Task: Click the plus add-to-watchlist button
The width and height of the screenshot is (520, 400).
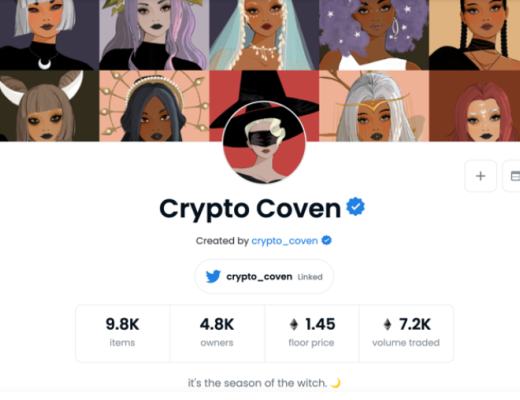Action: pyautogui.click(x=480, y=176)
